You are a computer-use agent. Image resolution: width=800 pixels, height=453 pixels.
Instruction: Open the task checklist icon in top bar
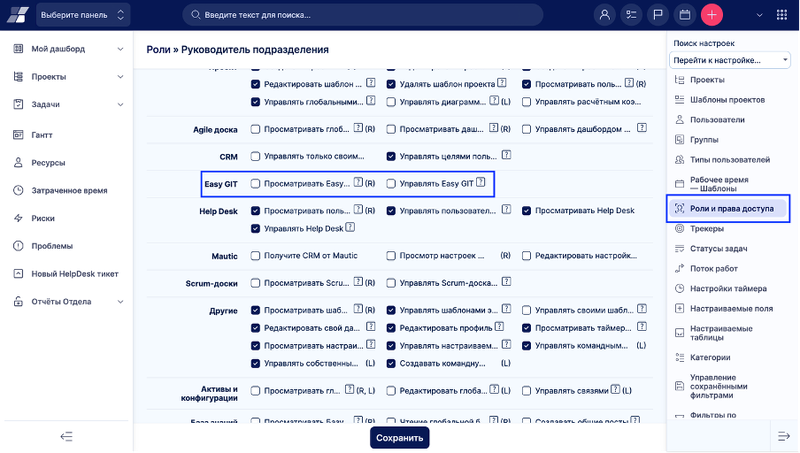click(631, 15)
